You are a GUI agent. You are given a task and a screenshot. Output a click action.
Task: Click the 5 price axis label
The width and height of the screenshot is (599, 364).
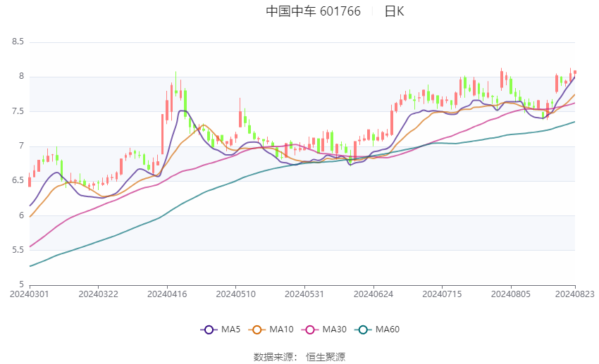[x=21, y=284]
